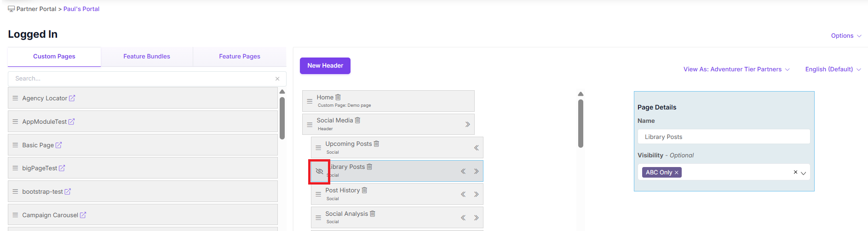Open the English (Default) language dropdown
The width and height of the screenshot is (868, 231).
(833, 69)
